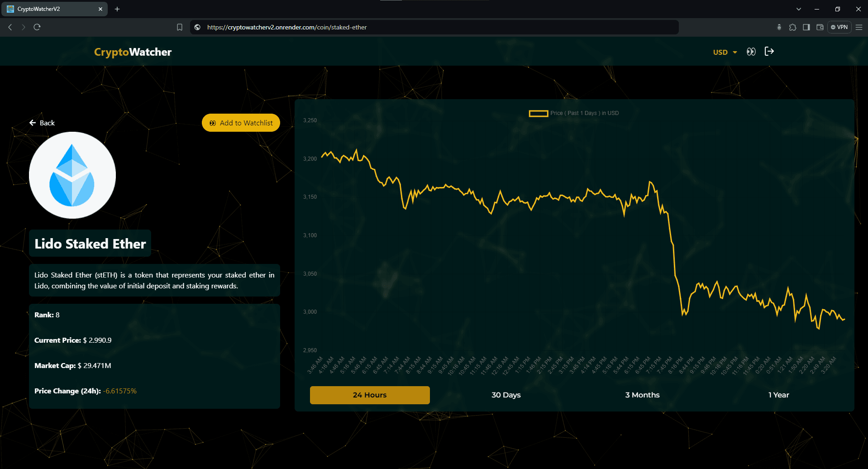Open the browser hamburger menu
This screenshot has width=868, height=469.
click(x=859, y=27)
